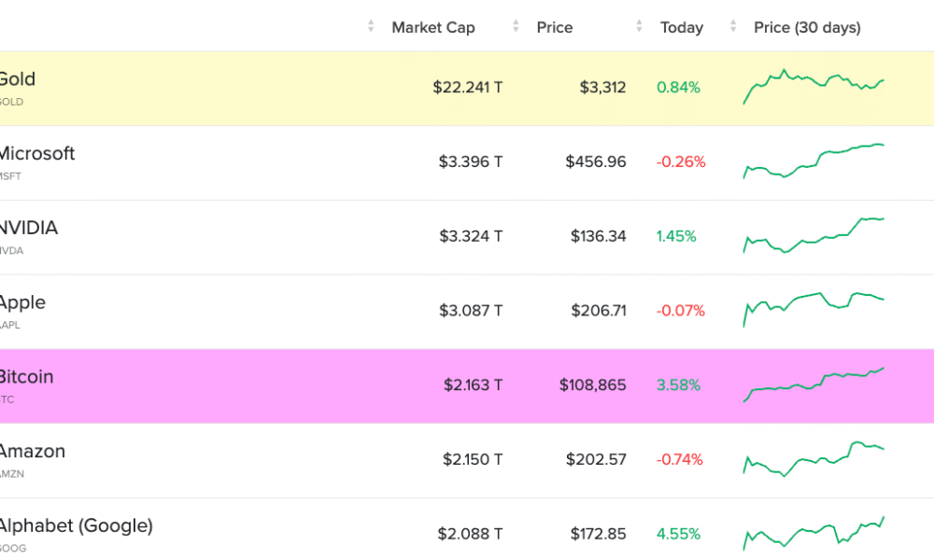Select Apple's market cap $3.087 T
Image resolution: width=934 pixels, height=560 pixels.
[x=471, y=311]
